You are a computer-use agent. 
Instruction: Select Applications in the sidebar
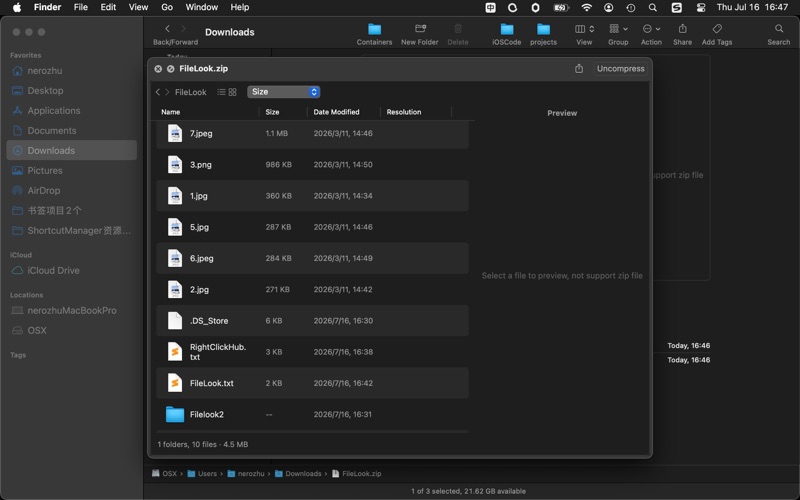click(71, 110)
